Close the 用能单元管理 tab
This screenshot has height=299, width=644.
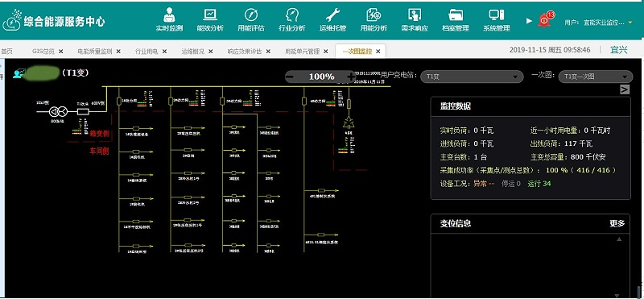pyautogui.click(x=326, y=52)
